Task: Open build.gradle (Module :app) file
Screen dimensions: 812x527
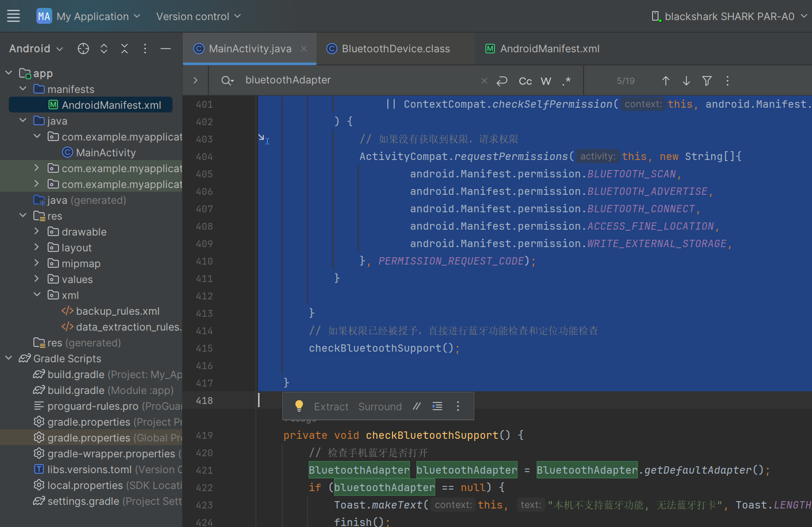Action: click(x=103, y=390)
